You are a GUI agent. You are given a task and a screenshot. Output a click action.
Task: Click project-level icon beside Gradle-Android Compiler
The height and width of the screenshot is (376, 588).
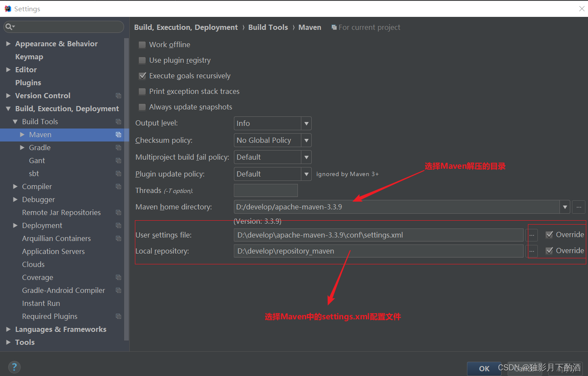point(118,290)
